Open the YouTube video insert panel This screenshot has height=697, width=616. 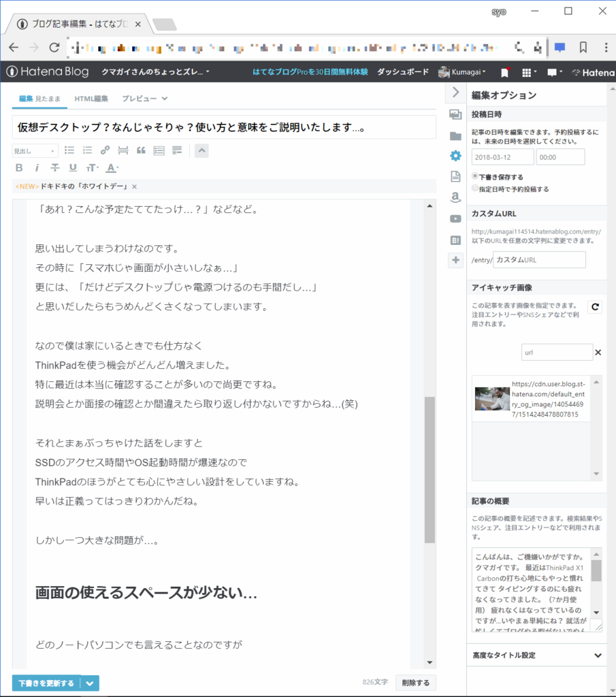(x=455, y=218)
